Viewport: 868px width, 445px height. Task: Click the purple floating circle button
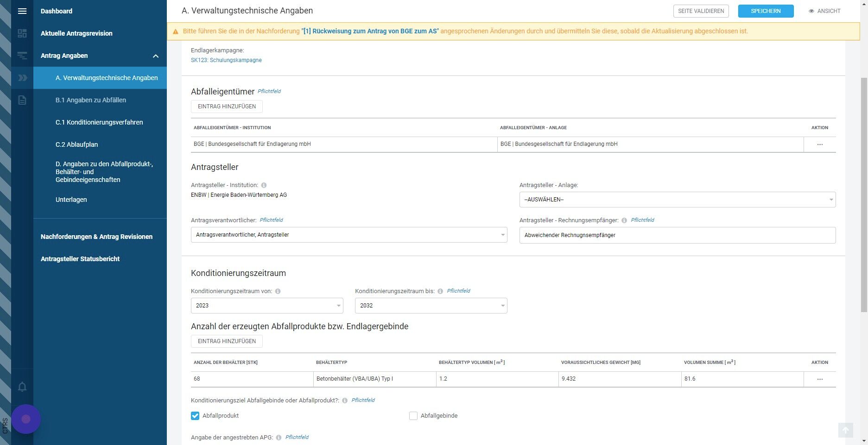point(26,419)
